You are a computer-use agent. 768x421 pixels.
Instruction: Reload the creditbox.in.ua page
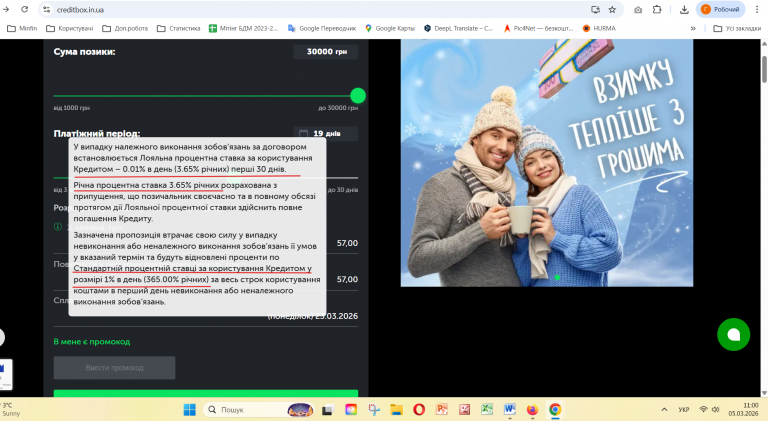coord(24,9)
